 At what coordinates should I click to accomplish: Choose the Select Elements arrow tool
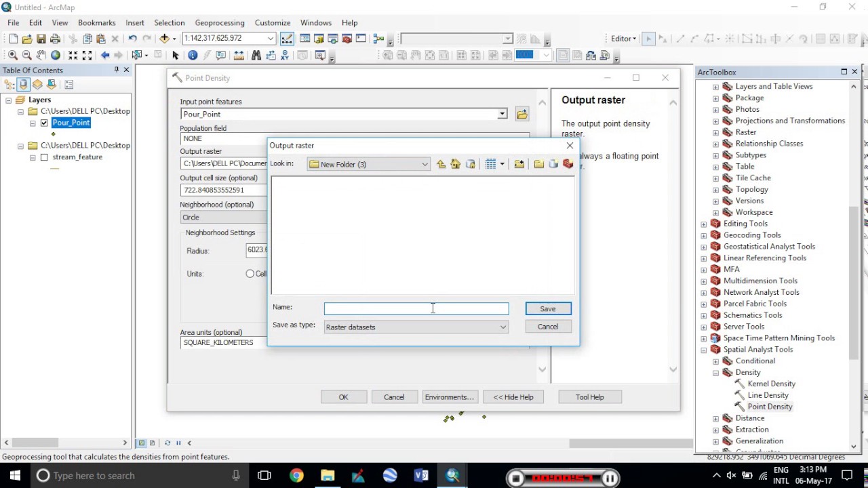[x=176, y=56]
